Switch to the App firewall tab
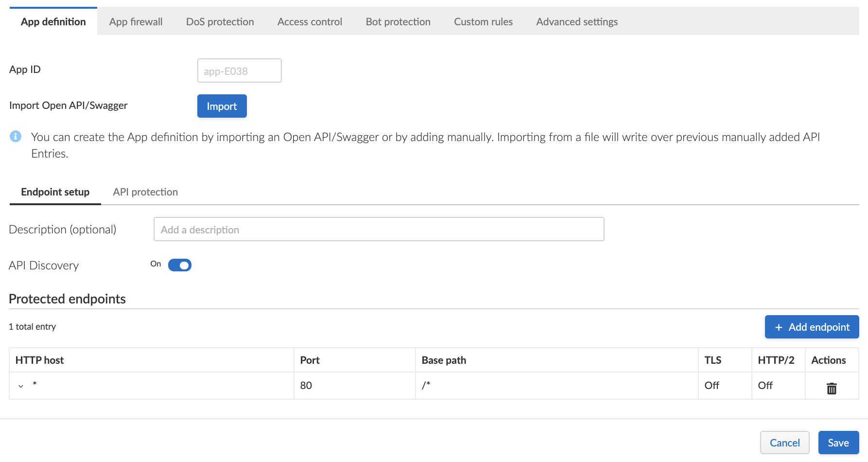868x462 pixels. click(136, 22)
